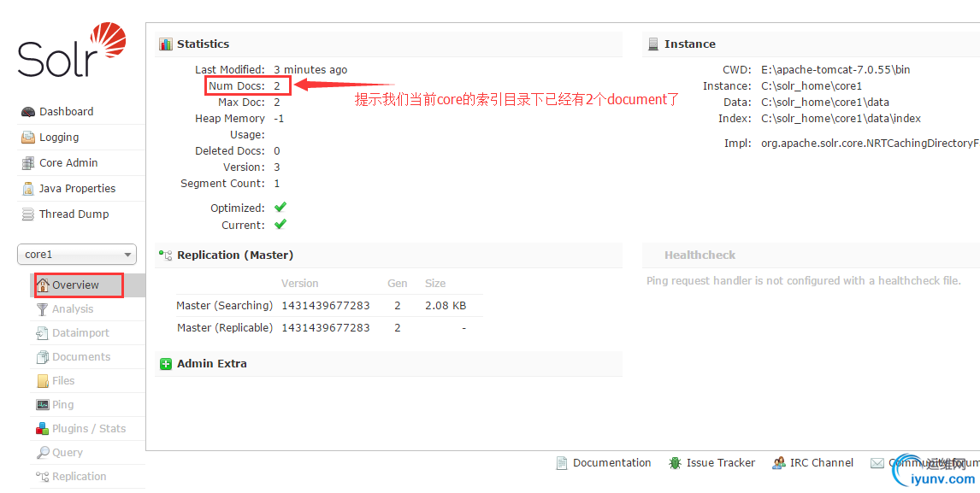
Task: Click the Query magnifier icon
Action: point(42,452)
